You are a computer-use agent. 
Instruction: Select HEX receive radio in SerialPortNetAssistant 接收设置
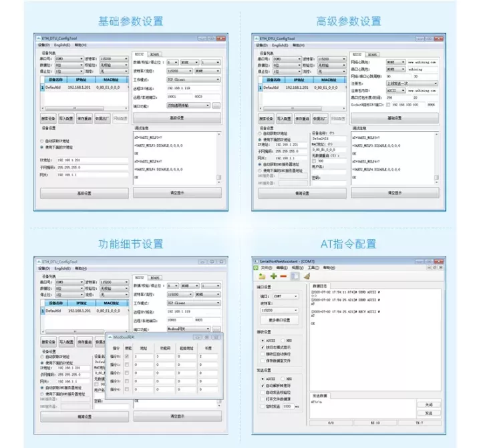point(283,341)
